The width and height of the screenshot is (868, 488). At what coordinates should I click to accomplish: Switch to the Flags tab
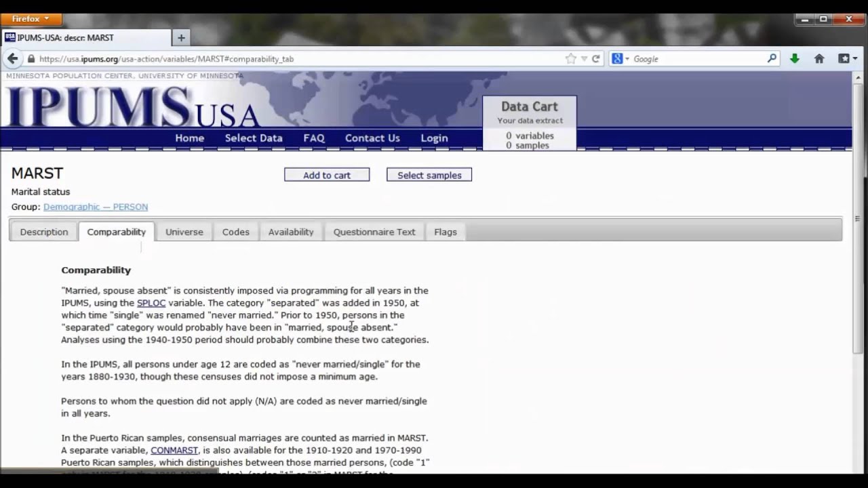click(446, 232)
